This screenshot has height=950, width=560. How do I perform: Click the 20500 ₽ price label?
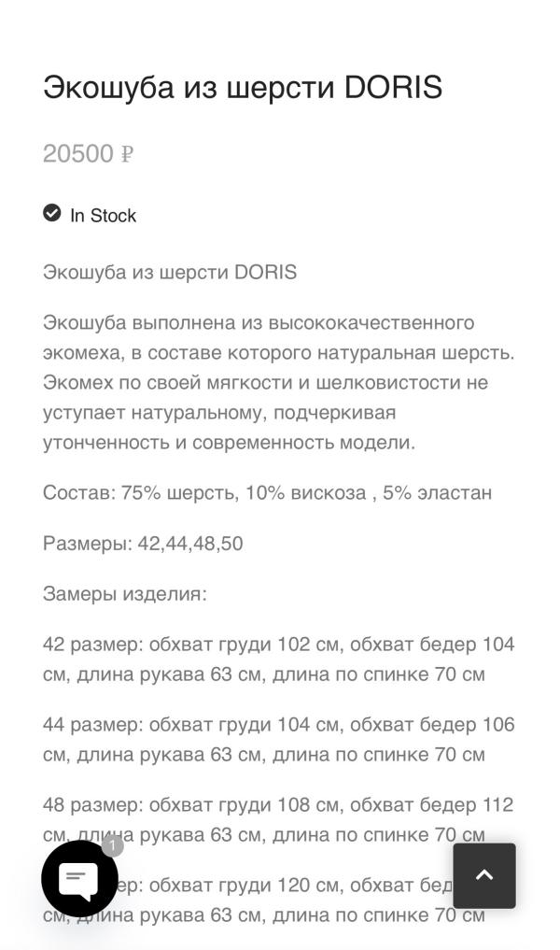pos(90,153)
